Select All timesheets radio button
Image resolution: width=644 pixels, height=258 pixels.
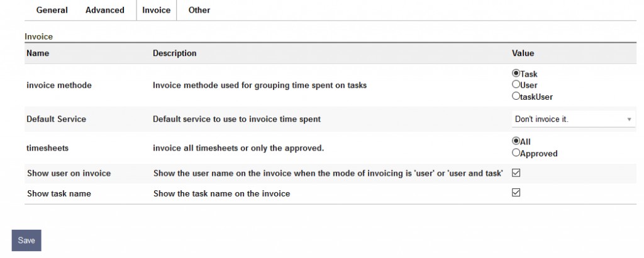[x=516, y=141]
